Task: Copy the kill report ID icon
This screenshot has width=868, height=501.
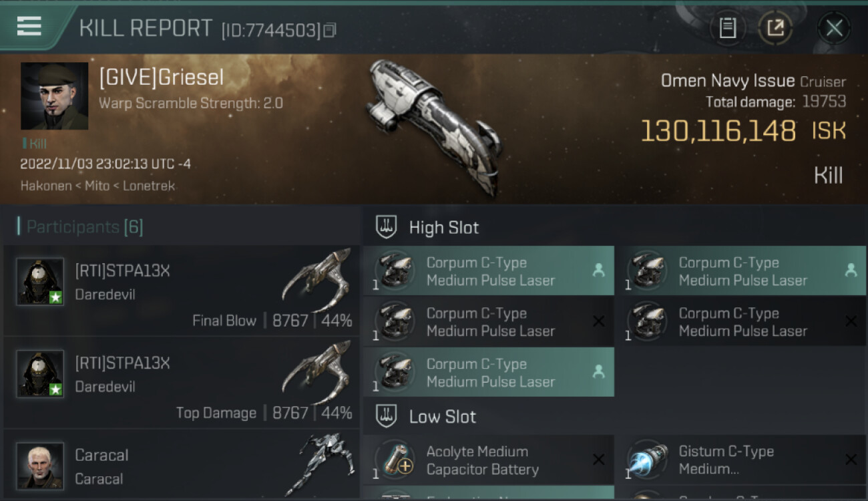Action: tap(329, 30)
